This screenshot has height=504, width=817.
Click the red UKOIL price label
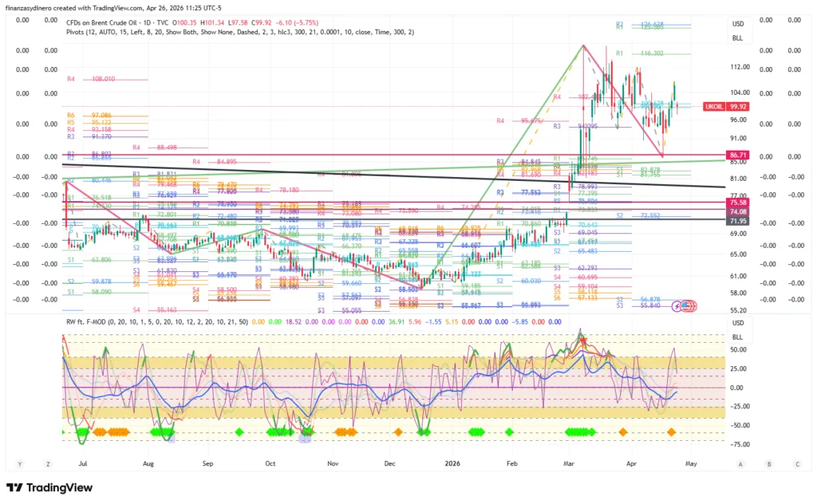click(x=714, y=106)
